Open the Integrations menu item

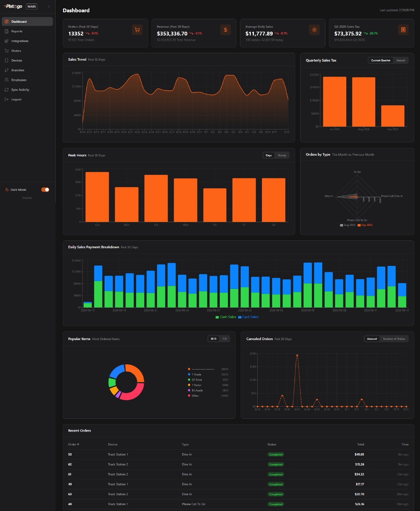[27, 41]
